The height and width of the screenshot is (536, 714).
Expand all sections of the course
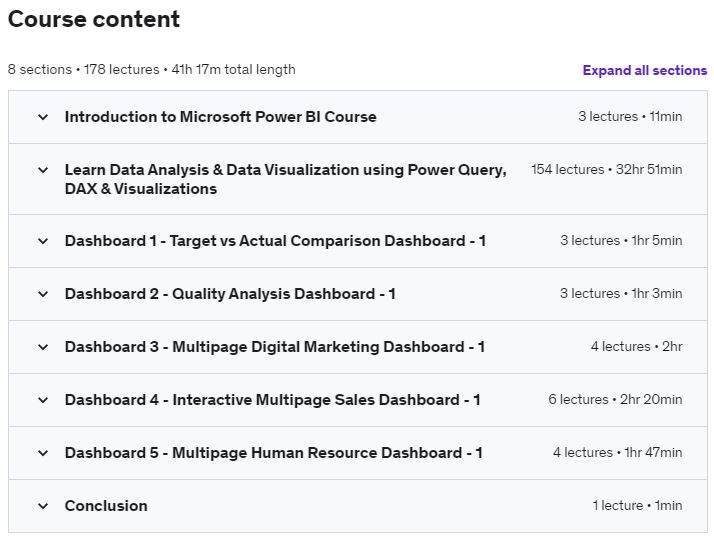pos(644,70)
